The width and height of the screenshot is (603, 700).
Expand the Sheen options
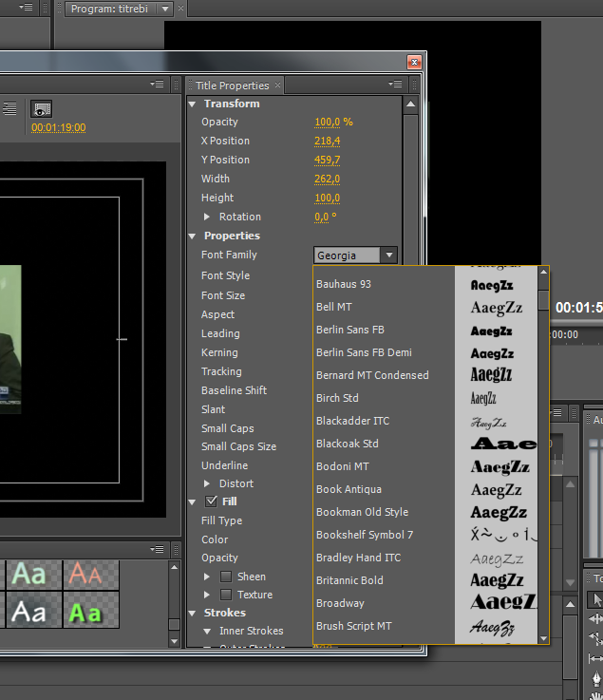point(207,577)
